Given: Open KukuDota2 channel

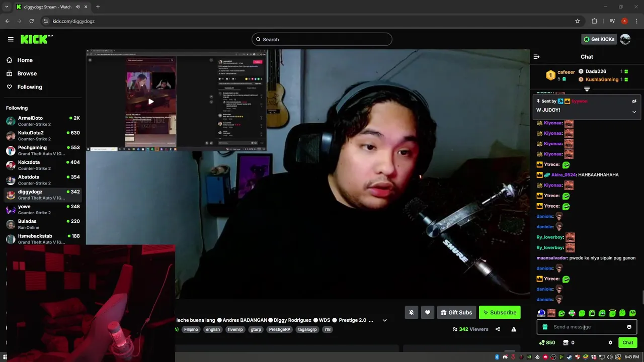Looking at the screenshot, I should (43, 136).
